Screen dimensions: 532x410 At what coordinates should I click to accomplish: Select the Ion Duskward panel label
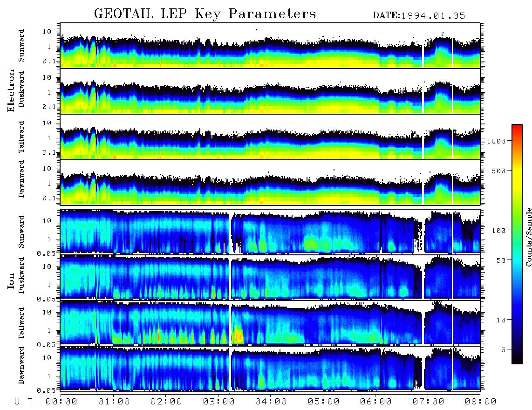(x=21, y=275)
